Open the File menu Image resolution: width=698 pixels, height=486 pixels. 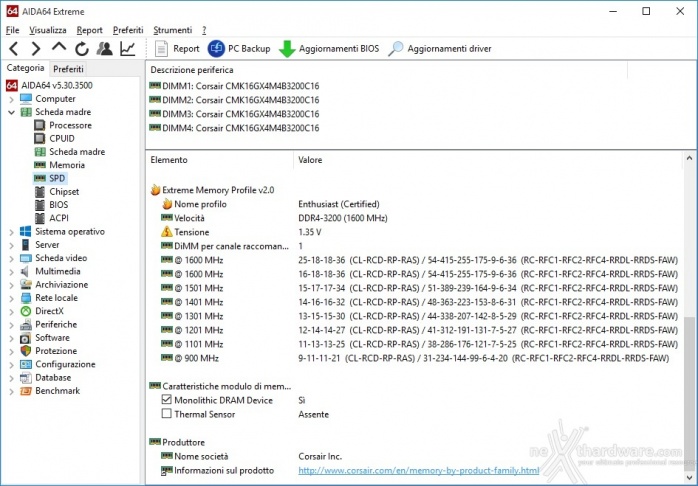(x=12, y=30)
